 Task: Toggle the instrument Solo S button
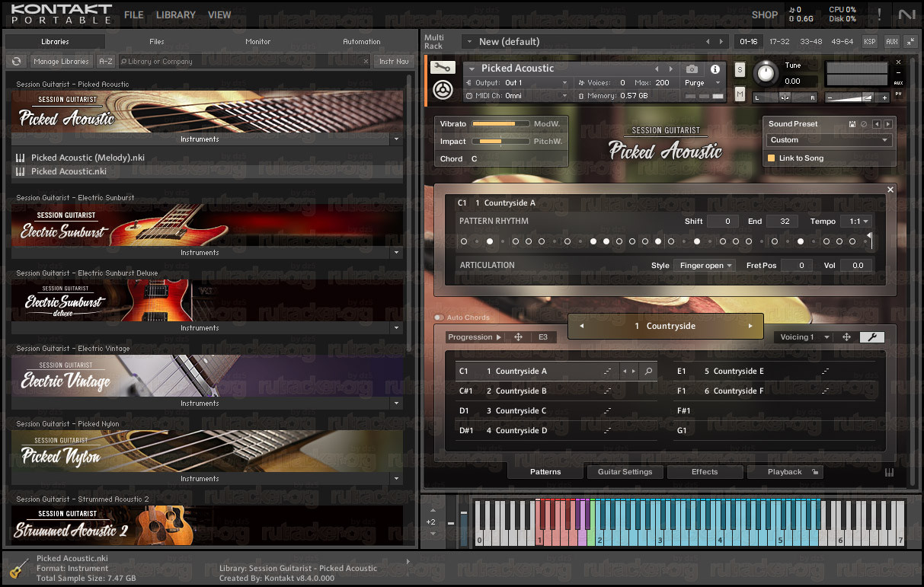click(x=740, y=70)
